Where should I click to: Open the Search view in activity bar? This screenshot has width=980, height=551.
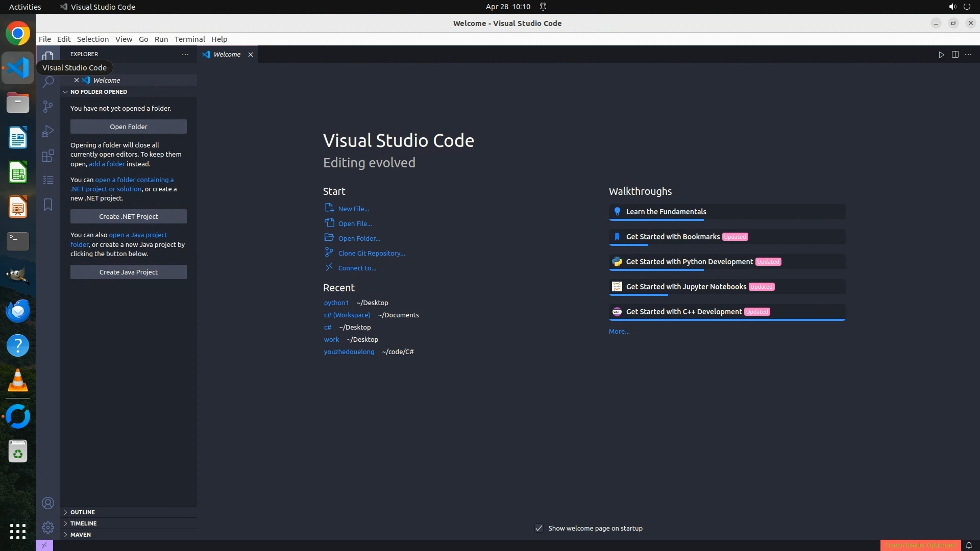(48, 82)
